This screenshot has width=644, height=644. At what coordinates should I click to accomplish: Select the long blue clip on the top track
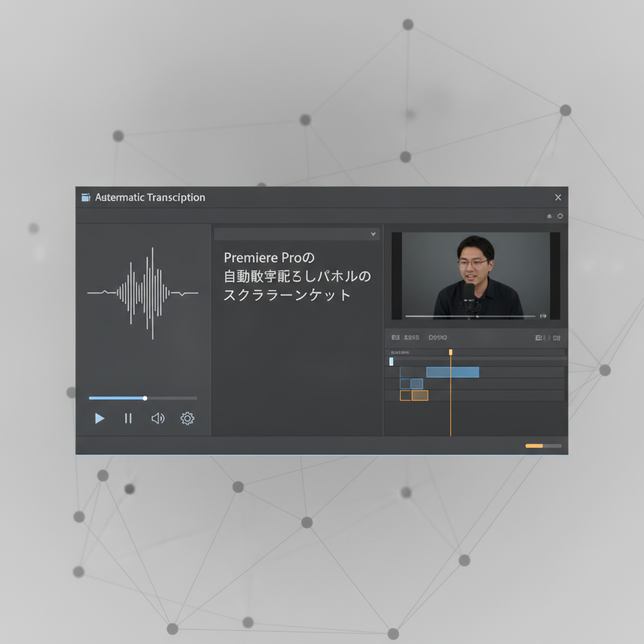(453, 372)
